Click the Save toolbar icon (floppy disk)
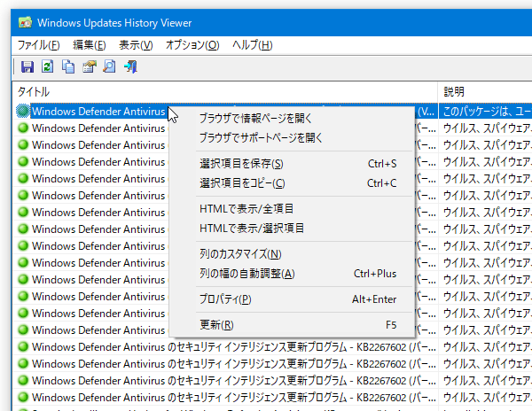Image resolution: width=532 pixels, height=411 pixels. 27,66
